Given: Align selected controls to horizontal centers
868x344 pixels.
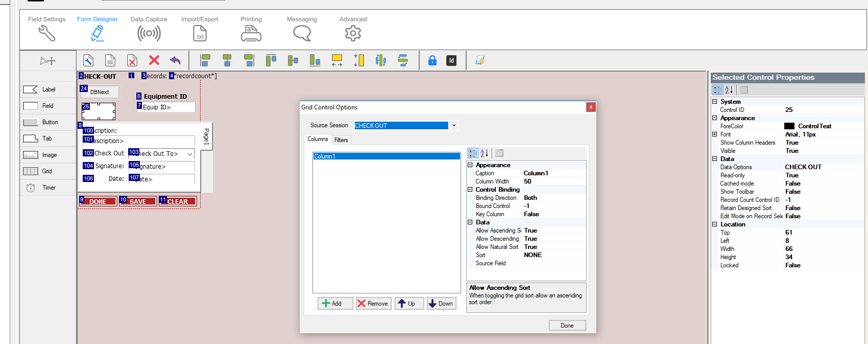Looking at the screenshot, I should [x=227, y=60].
